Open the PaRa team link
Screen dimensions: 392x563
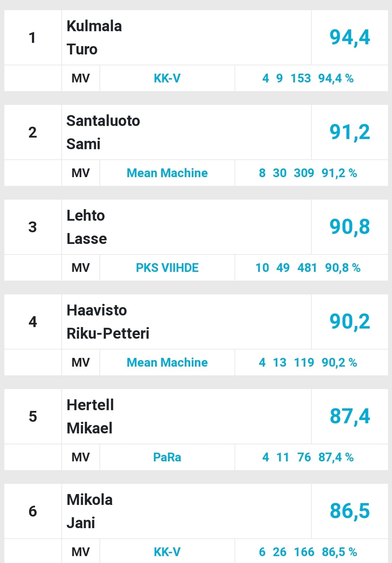[x=167, y=457]
